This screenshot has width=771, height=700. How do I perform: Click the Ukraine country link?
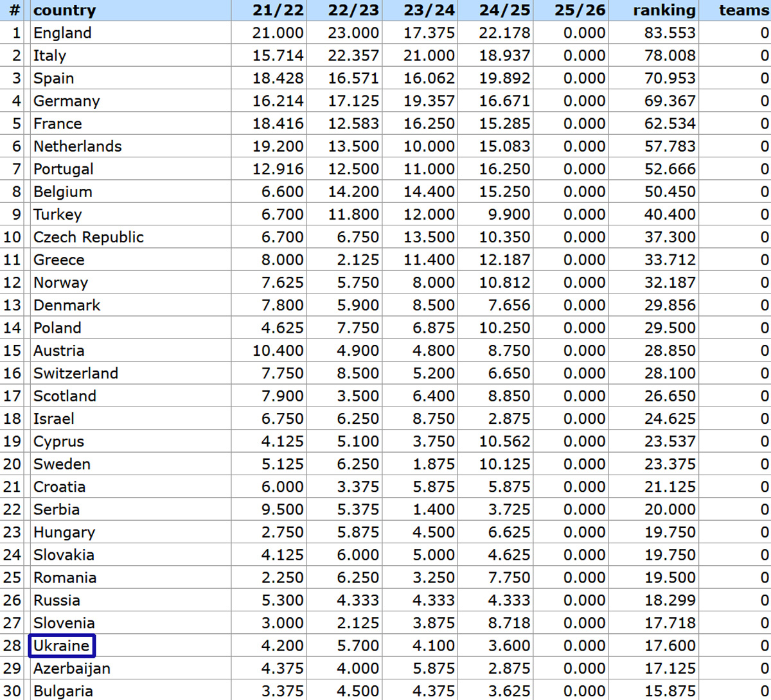(62, 645)
